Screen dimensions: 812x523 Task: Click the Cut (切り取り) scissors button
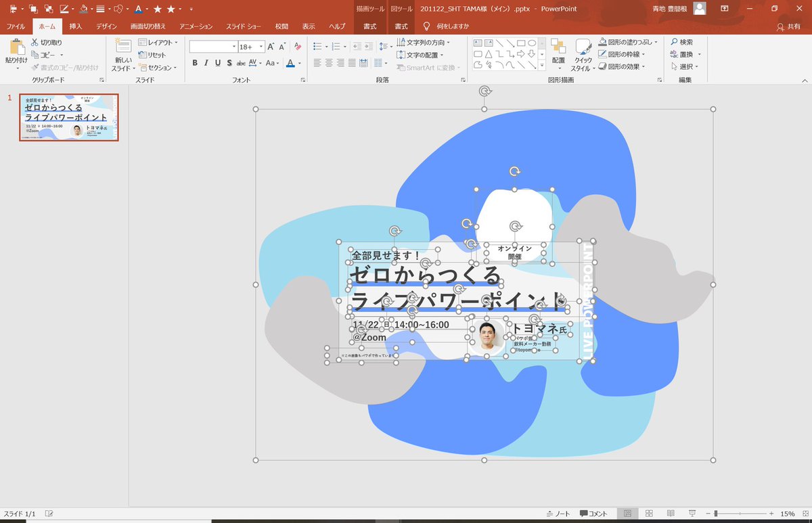[x=47, y=42]
